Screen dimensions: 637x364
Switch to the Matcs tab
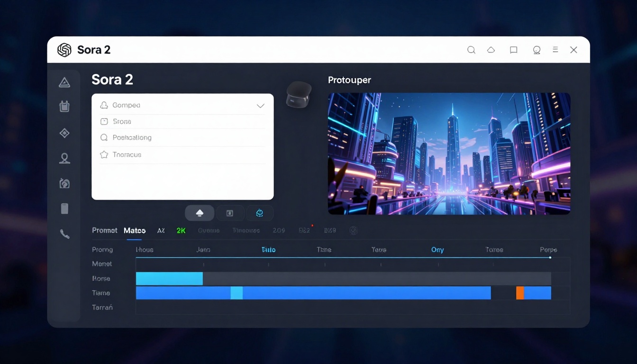pos(135,230)
